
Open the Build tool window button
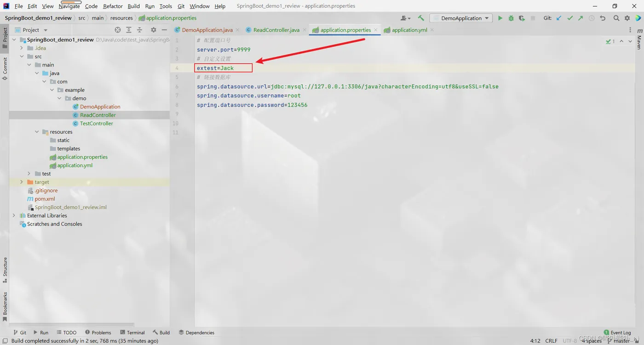point(161,333)
